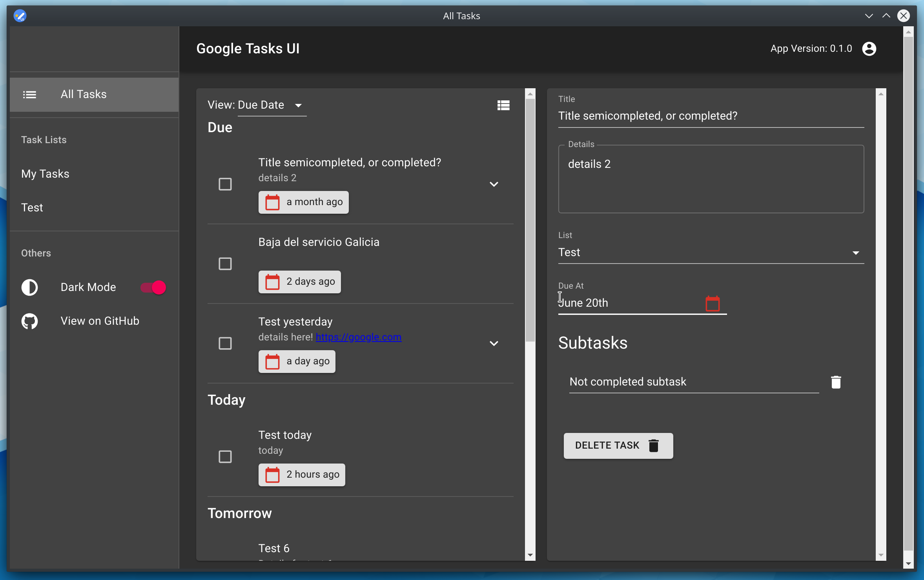This screenshot has height=580, width=924.
Task: Expand the 'Title semicompleted, or completed?' task chevron
Action: point(494,184)
